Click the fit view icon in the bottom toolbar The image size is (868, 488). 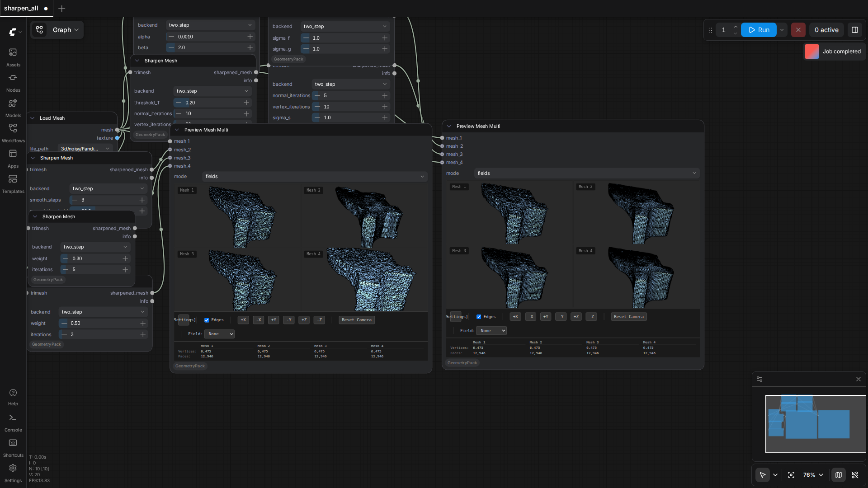[x=791, y=475]
